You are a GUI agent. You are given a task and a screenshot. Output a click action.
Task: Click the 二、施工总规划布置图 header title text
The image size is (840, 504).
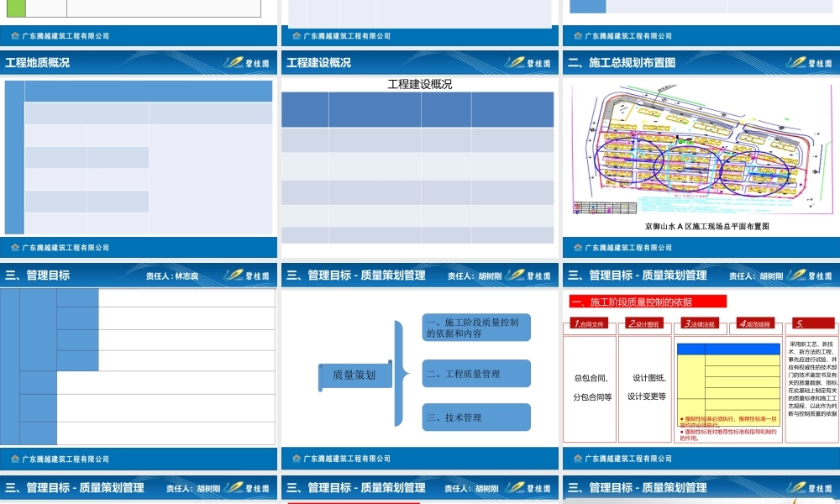[622, 63]
